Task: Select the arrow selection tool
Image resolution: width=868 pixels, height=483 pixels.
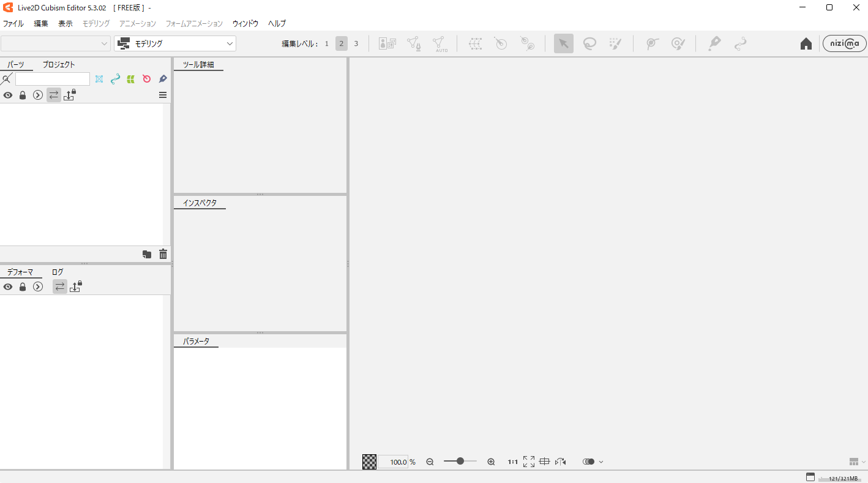Action: pos(563,43)
